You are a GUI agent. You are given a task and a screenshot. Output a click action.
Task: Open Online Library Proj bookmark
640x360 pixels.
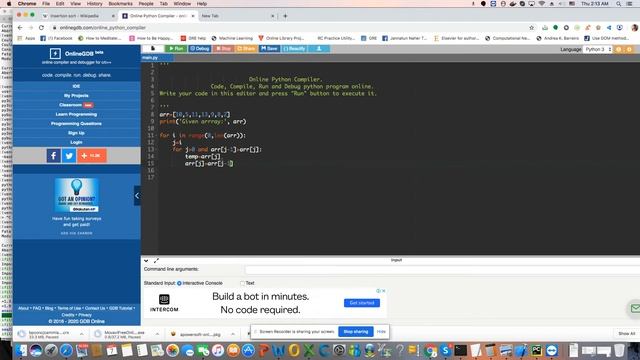pyautogui.click(x=281, y=38)
